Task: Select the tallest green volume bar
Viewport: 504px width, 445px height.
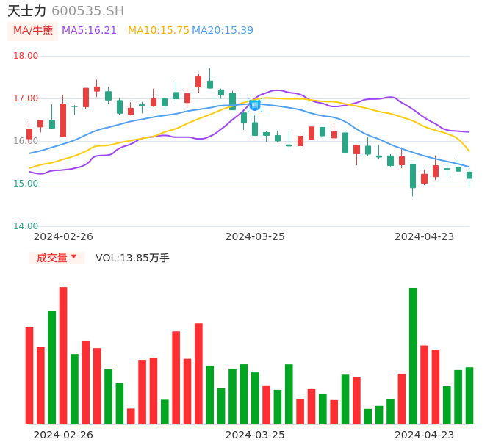Action: click(x=413, y=356)
